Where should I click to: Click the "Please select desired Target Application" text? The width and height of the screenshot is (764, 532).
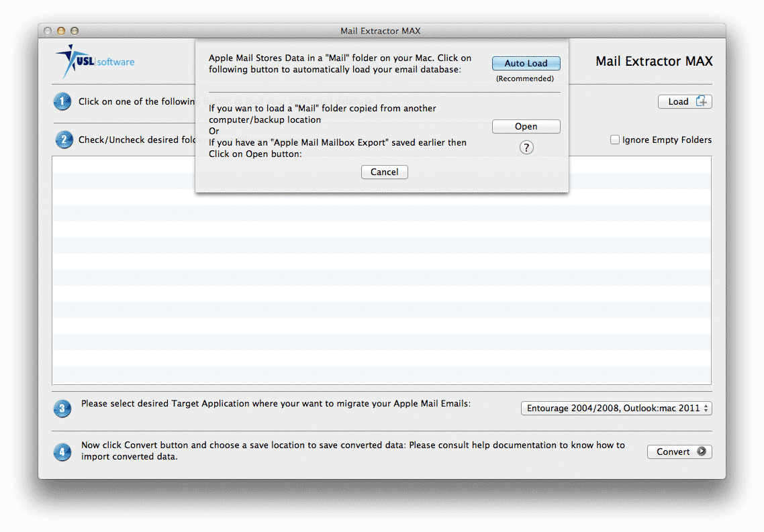click(x=276, y=403)
